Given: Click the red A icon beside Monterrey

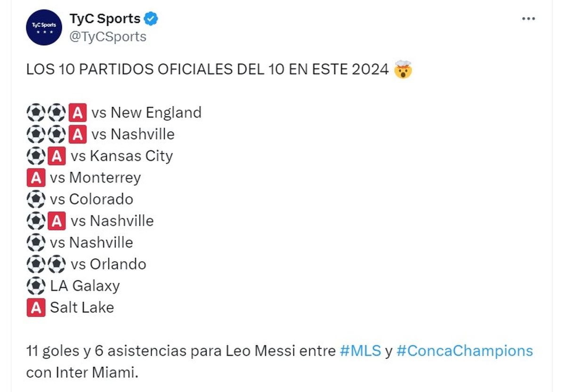Looking at the screenshot, I should tap(36, 178).
